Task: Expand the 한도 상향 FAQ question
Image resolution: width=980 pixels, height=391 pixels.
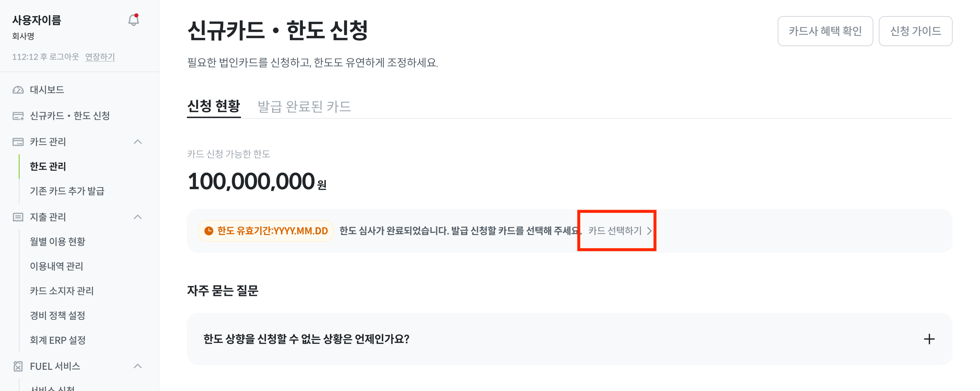Action: pyautogui.click(x=306, y=339)
